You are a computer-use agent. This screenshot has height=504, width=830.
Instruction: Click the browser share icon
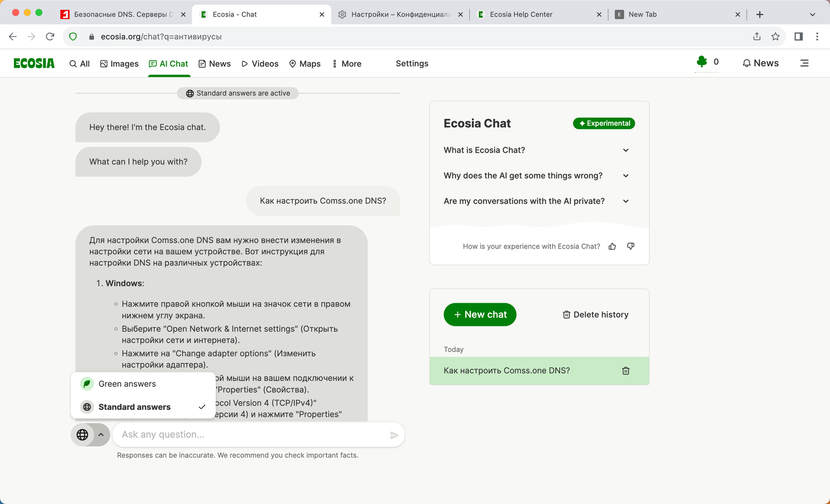pyautogui.click(x=757, y=37)
